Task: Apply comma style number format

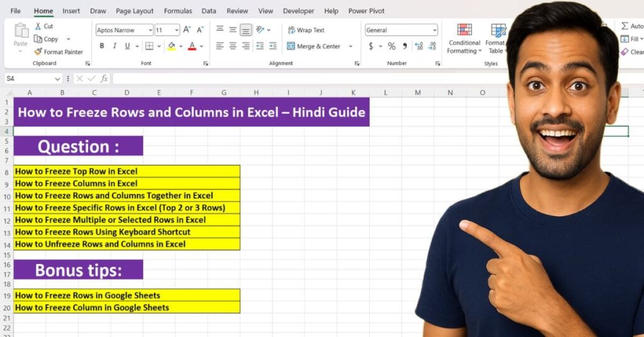Action: (405, 46)
